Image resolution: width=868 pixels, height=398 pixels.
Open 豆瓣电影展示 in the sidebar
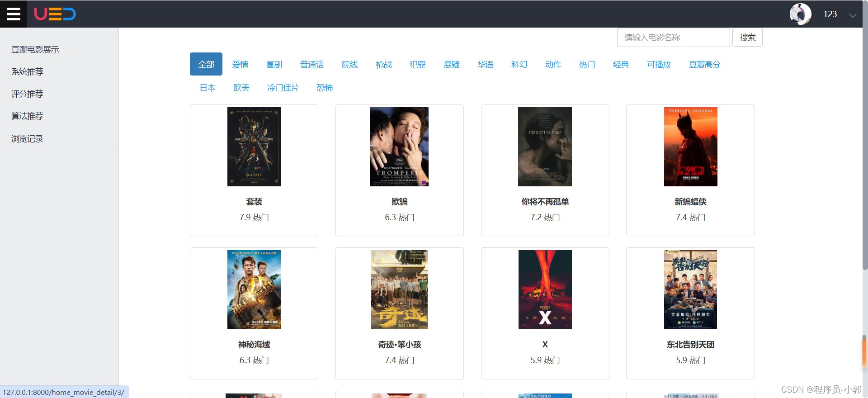pos(35,50)
